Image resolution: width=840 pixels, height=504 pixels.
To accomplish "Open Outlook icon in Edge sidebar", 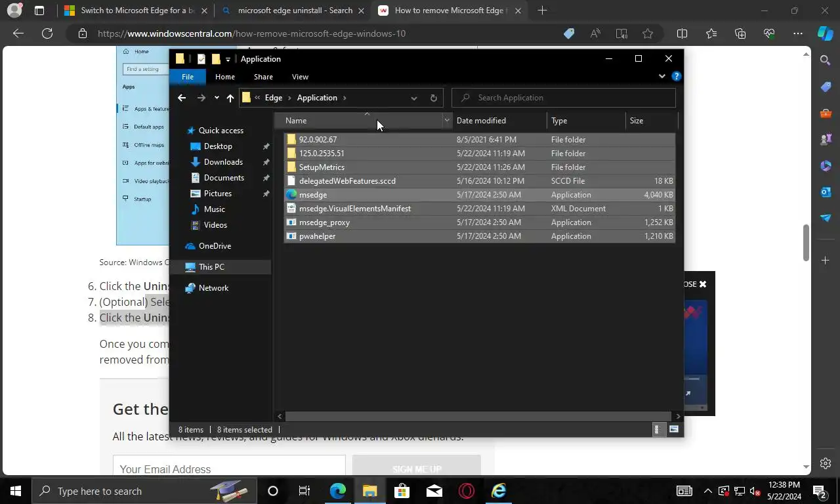I will coord(826,192).
